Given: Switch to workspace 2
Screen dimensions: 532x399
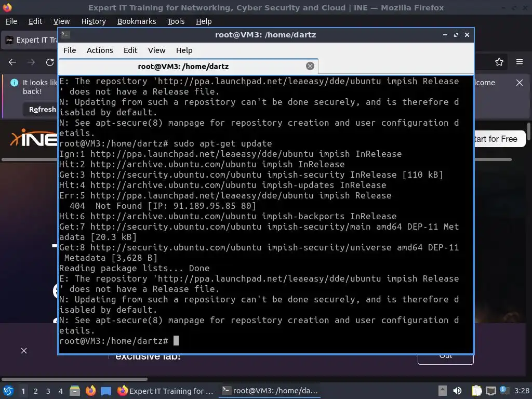Looking at the screenshot, I should click(x=36, y=391).
